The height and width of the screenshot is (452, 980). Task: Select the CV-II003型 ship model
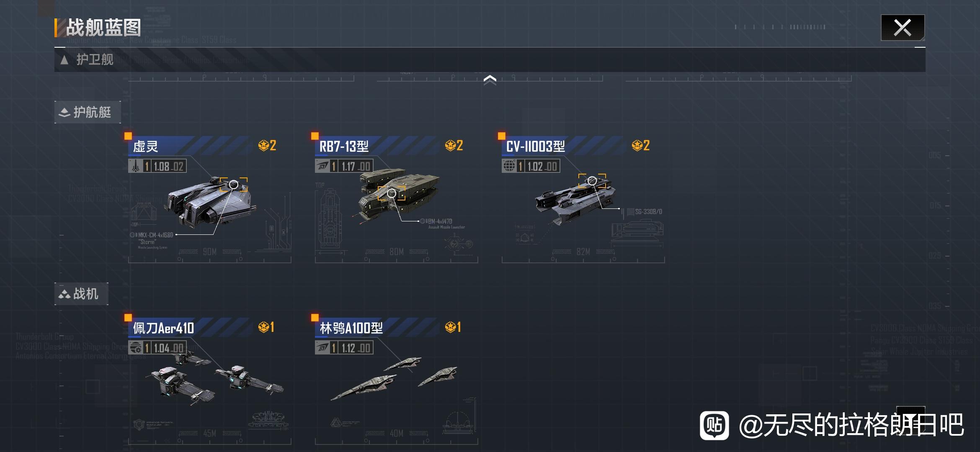[583, 199]
